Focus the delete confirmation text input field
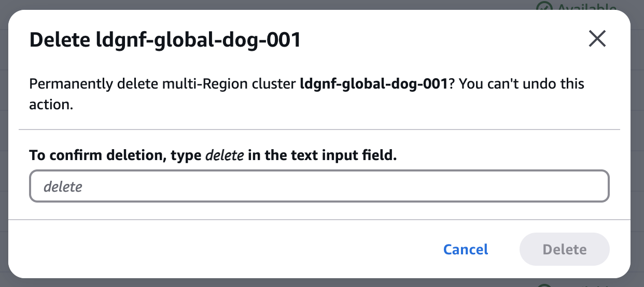 [319, 186]
